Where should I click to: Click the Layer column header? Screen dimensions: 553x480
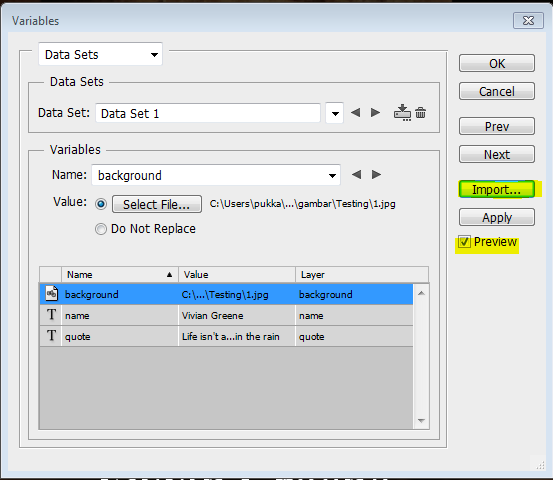tap(362, 275)
